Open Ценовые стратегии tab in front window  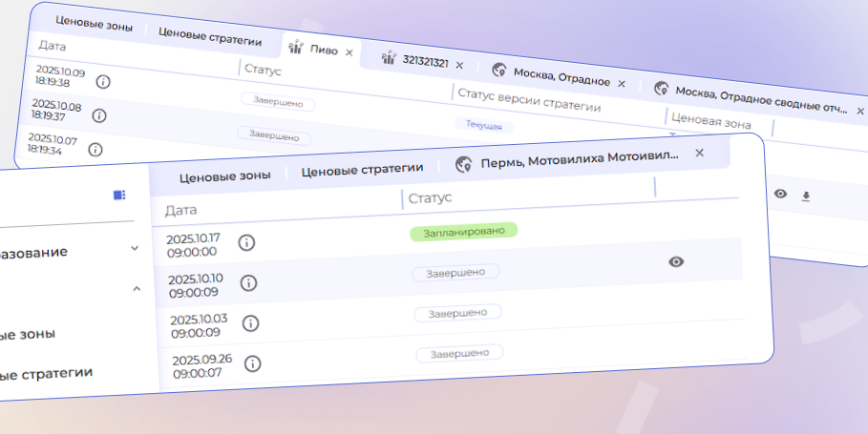click(362, 170)
